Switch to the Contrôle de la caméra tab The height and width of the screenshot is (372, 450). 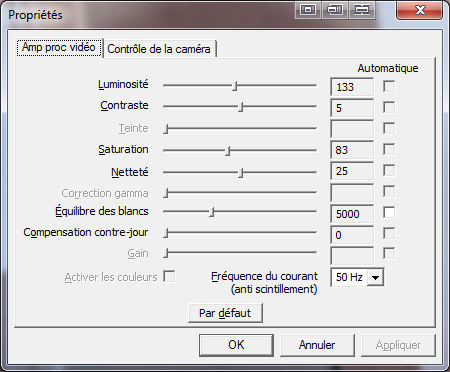pyautogui.click(x=159, y=49)
